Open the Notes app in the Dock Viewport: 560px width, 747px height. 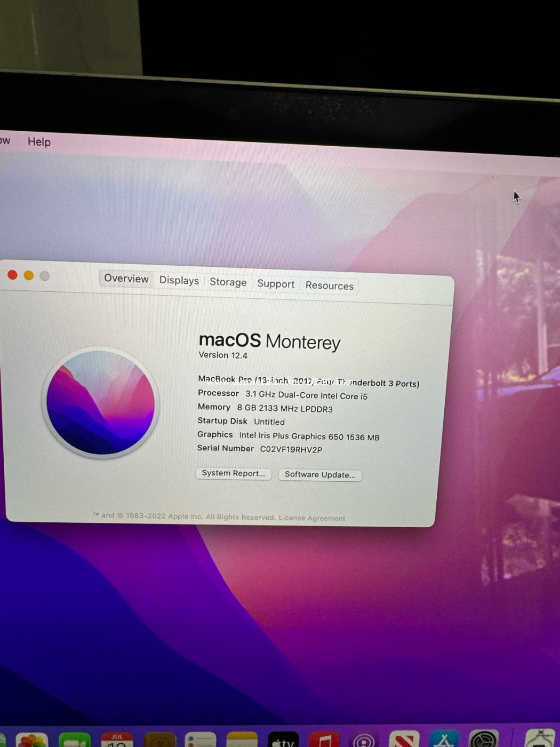242,740
